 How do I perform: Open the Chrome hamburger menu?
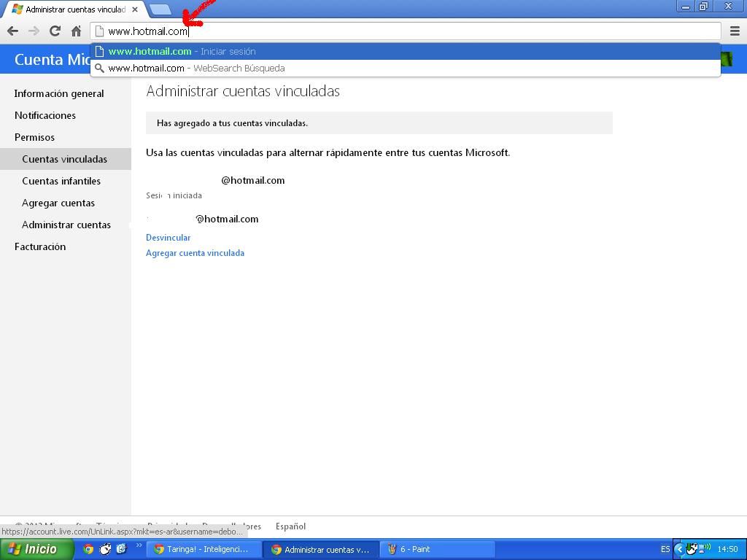tap(735, 31)
